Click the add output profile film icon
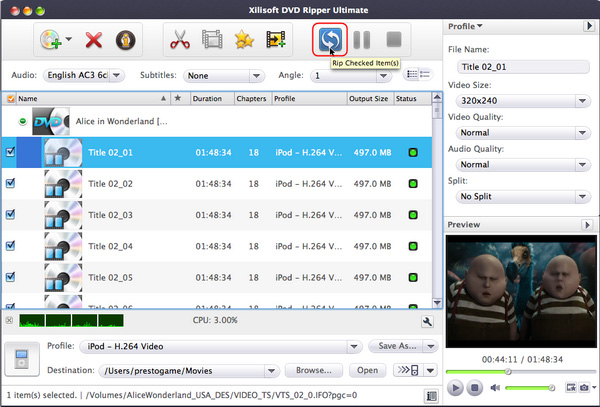The width and height of the screenshot is (600, 407). 276,39
